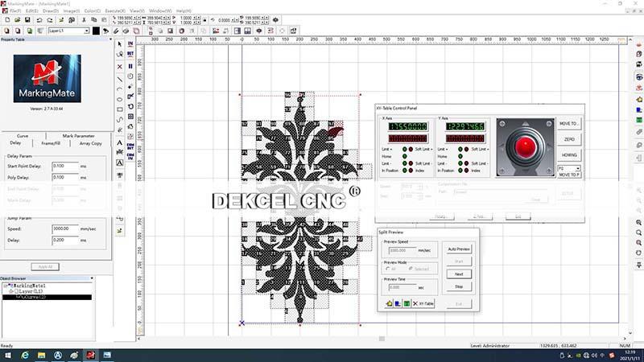The width and height of the screenshot is (644, 362).
Task: Open the Execute menu
Action: point(115,10)
